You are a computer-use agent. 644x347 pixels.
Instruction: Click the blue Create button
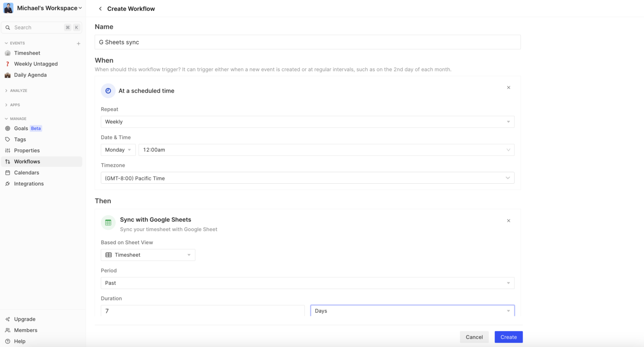pos(508,337)
